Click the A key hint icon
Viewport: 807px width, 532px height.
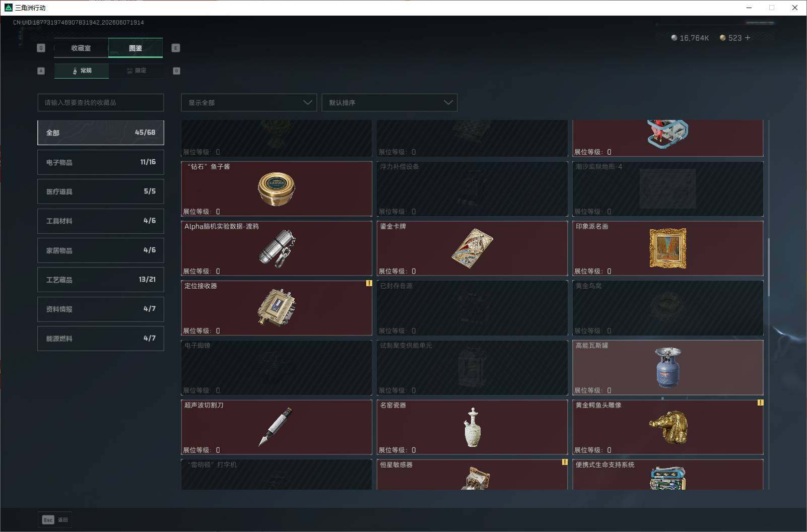41,71
